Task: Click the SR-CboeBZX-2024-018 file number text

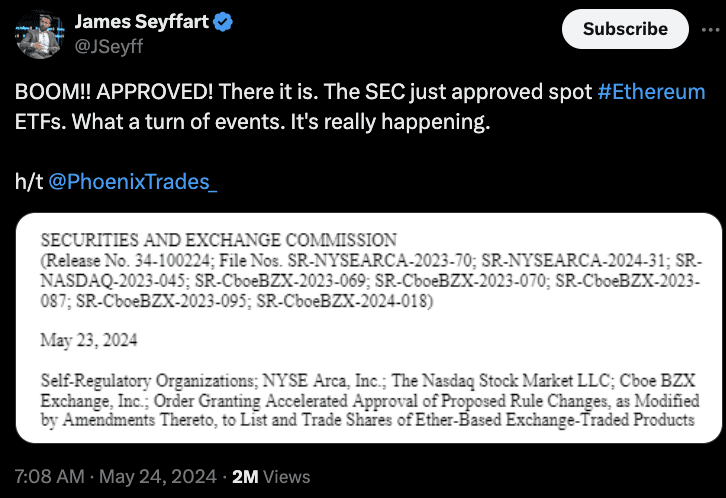Action: [344, 301]
